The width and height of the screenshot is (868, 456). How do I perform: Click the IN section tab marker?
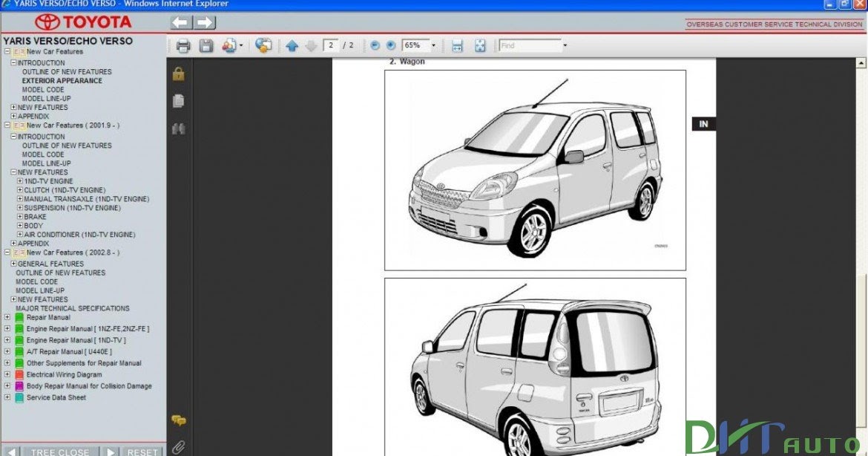point(703,124)
